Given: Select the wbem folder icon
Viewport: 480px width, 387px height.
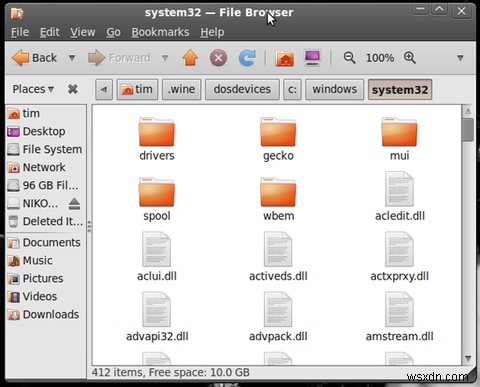Looking at the screenshot, I should point(278,192).
